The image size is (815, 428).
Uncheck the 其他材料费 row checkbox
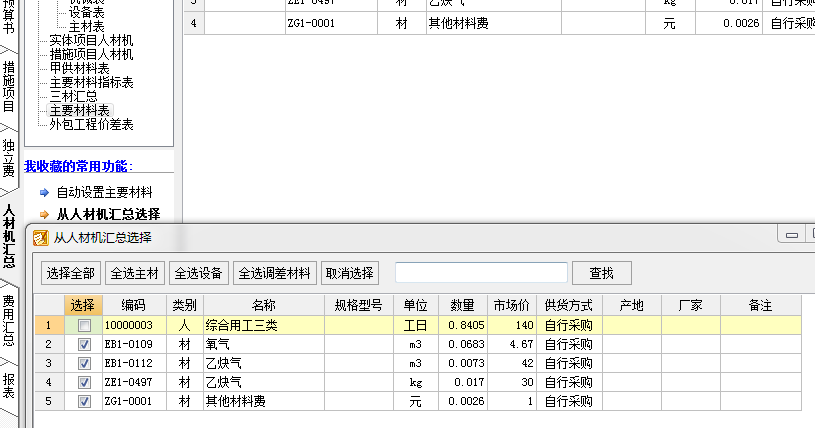click(x=84, y=401)
